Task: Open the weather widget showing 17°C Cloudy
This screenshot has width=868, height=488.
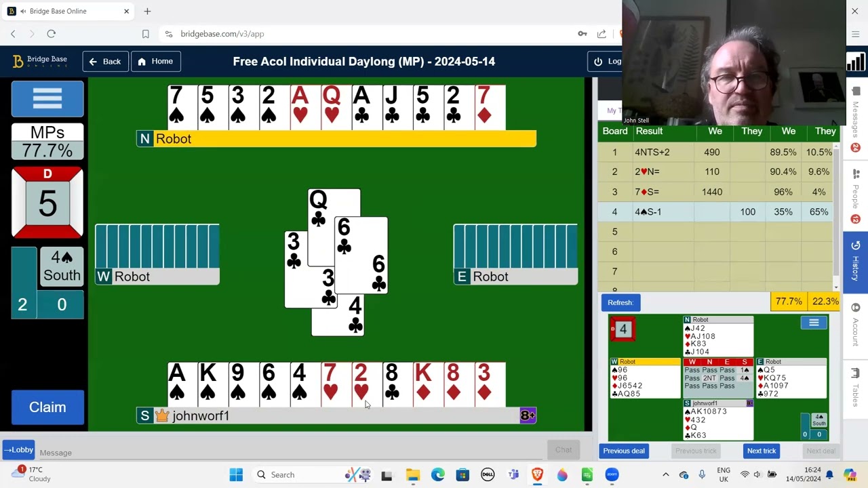Action: coord(31,474)
